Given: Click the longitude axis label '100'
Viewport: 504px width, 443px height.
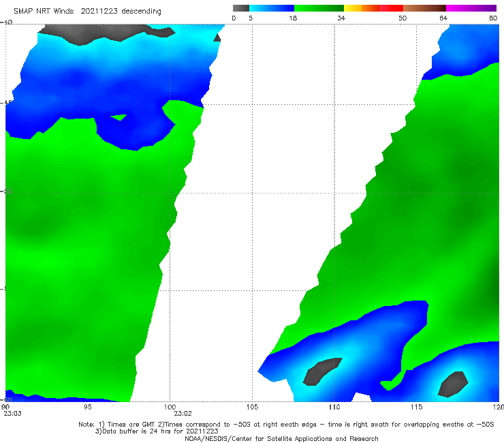Looking at the screenshot, I should 170,407.
